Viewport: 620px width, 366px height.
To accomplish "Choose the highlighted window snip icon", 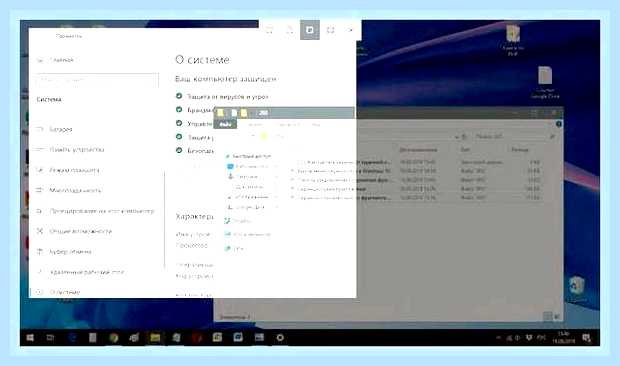I will [x=310, y=30].
